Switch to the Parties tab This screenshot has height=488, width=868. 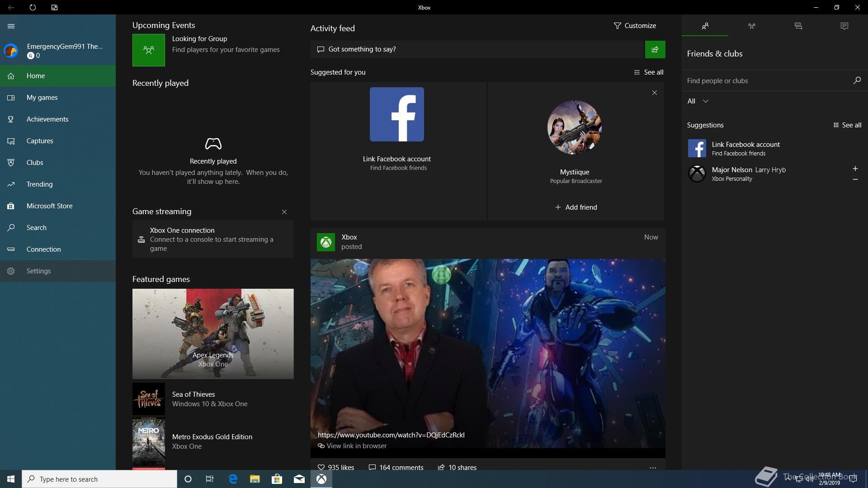click(751, 26)
